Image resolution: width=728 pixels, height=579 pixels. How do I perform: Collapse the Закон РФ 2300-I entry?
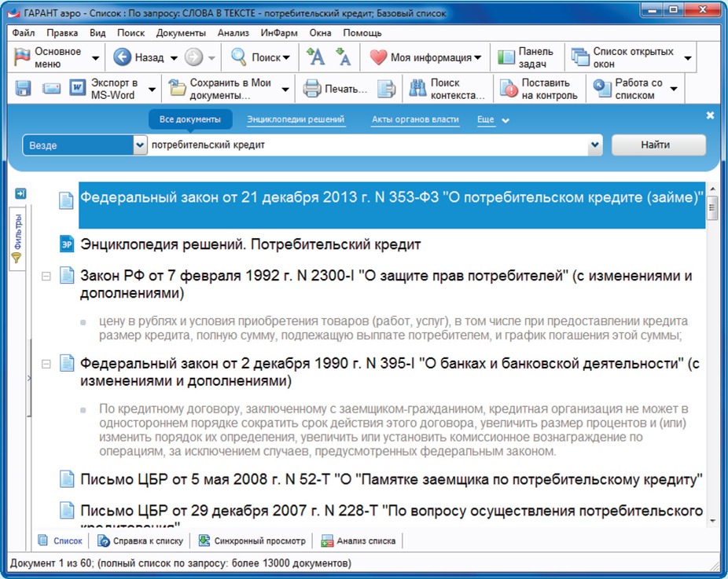[46, 277]
